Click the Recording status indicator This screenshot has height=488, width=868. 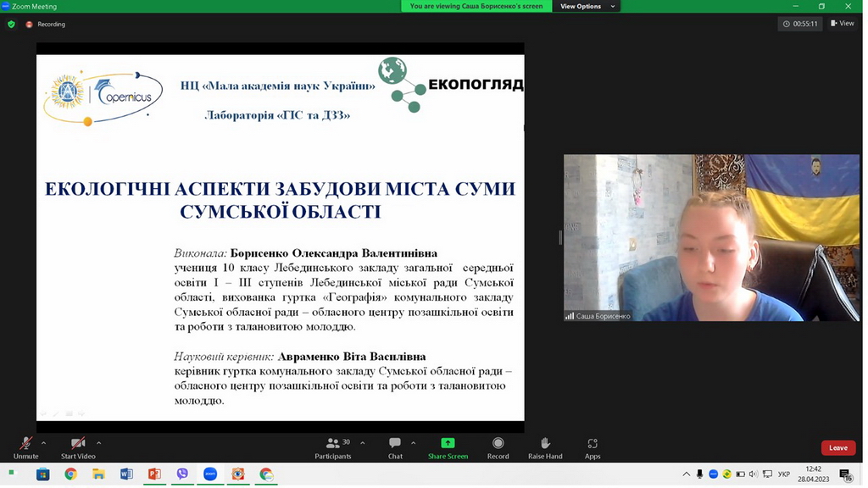tap(46, 25)
